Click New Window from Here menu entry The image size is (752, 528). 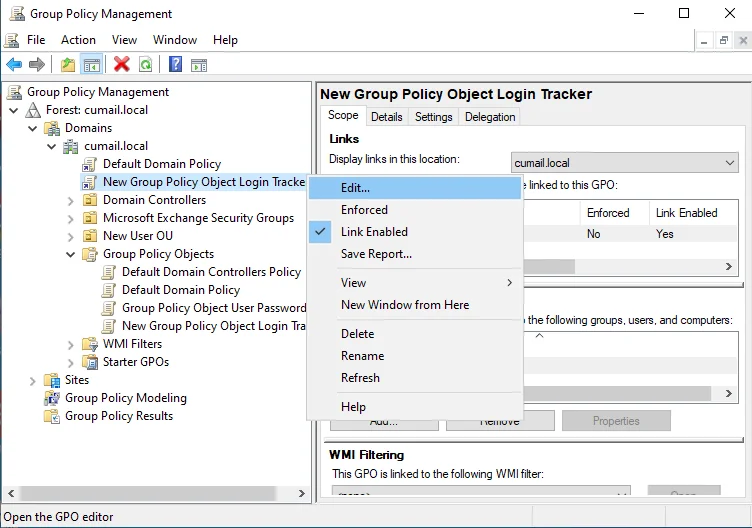[x=415, y=305]
